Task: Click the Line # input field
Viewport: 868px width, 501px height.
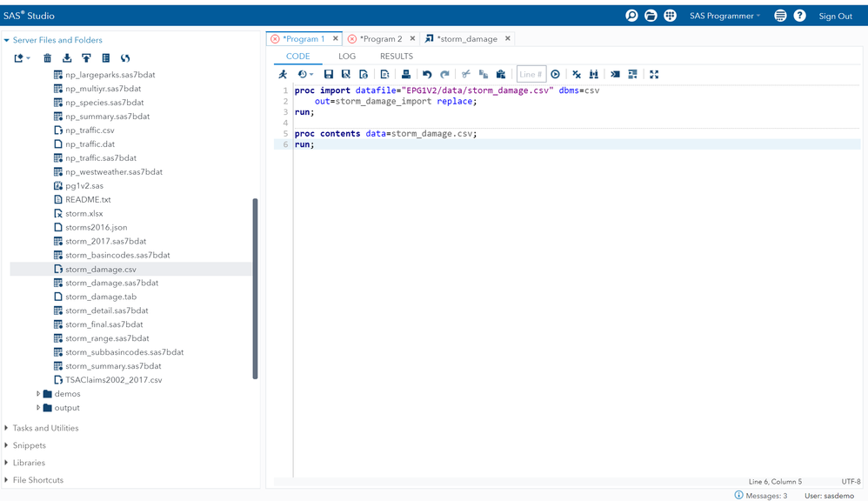Action: pos(531,75)
